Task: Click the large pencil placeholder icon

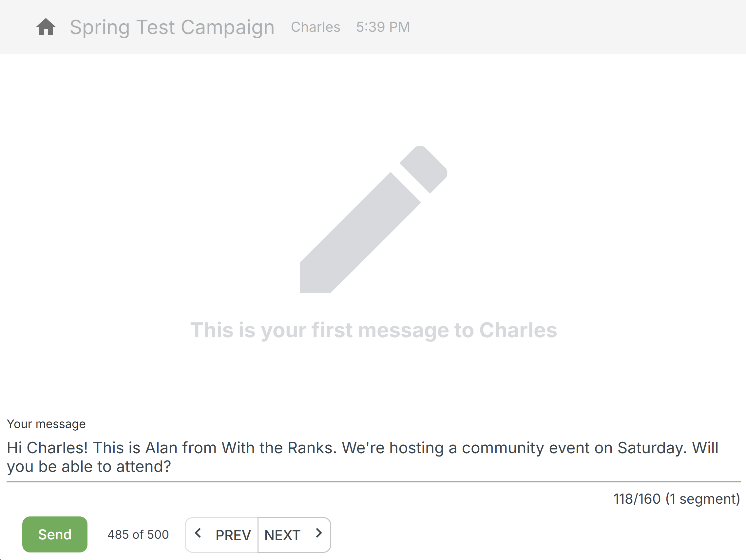Action: (x=373, y=219)
